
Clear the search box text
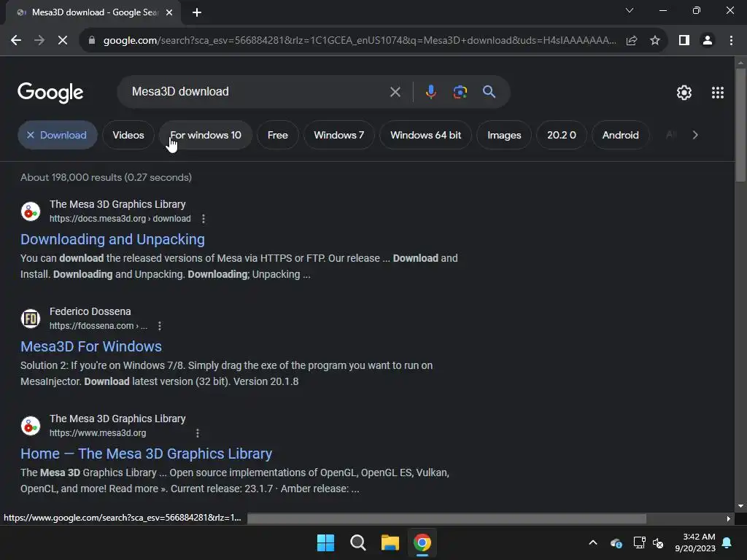395,92
